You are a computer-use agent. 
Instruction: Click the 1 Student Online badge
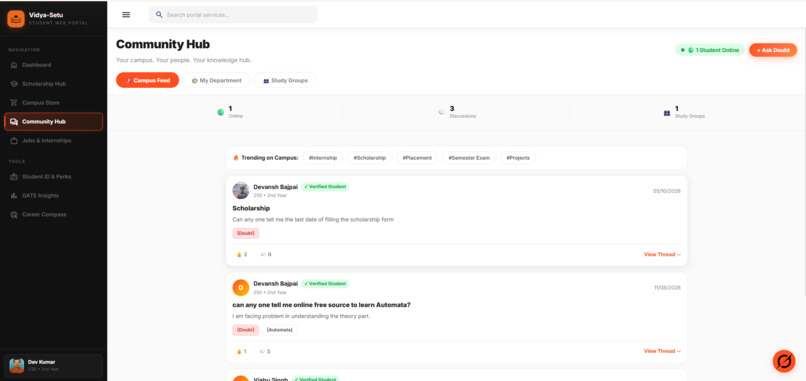click(x=710, y=50)
